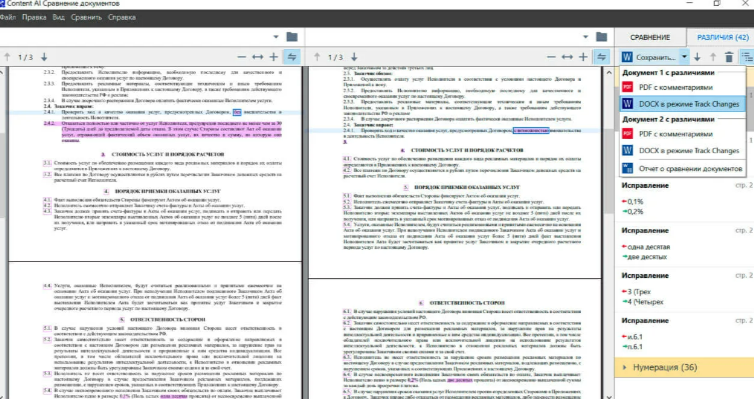Image resolution: width=754 pixels, height=399 pixels.
Task: Open the Справка menu
Action: 122,17
